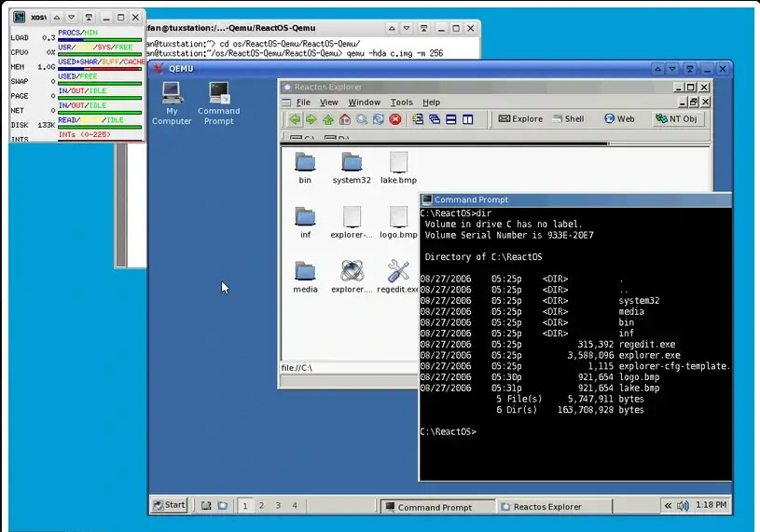Screen dimensions: 760x532
Task: Click the DISK usage bar in xosview
Action: coord(100,127)
